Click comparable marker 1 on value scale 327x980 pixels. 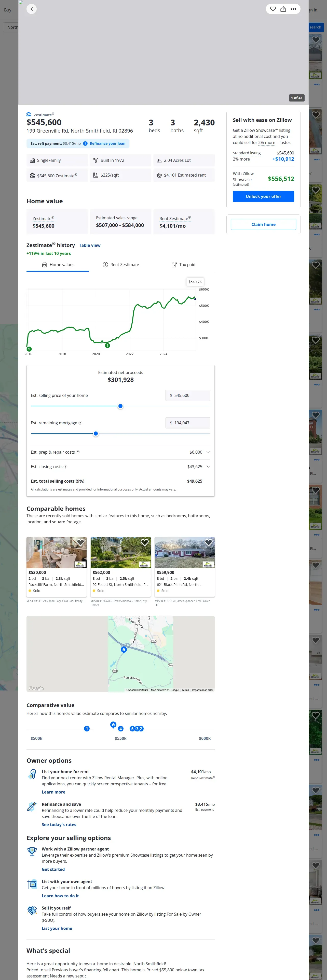click(x=87, y=729)
